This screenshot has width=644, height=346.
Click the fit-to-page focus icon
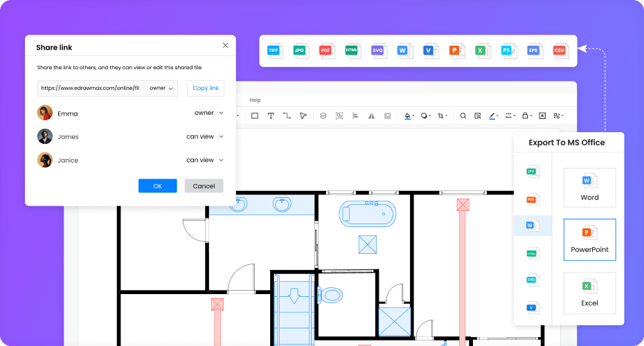point(542,116)
